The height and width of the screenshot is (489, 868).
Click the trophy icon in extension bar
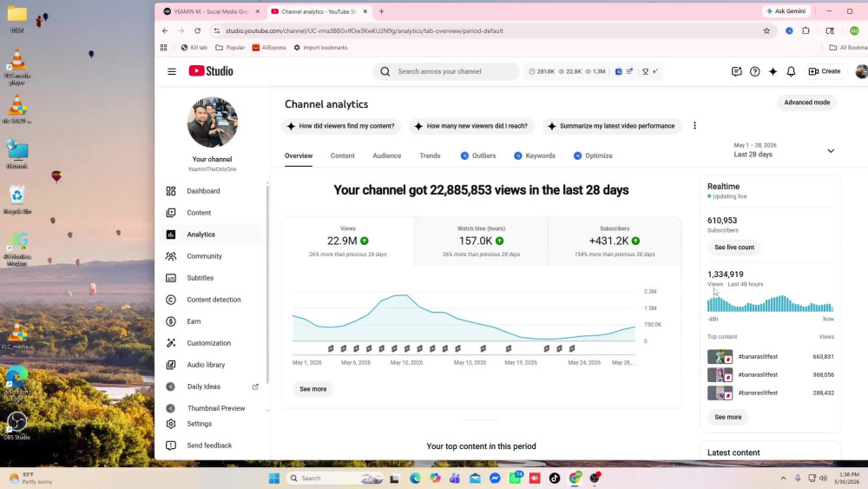[x=646, y=71]
